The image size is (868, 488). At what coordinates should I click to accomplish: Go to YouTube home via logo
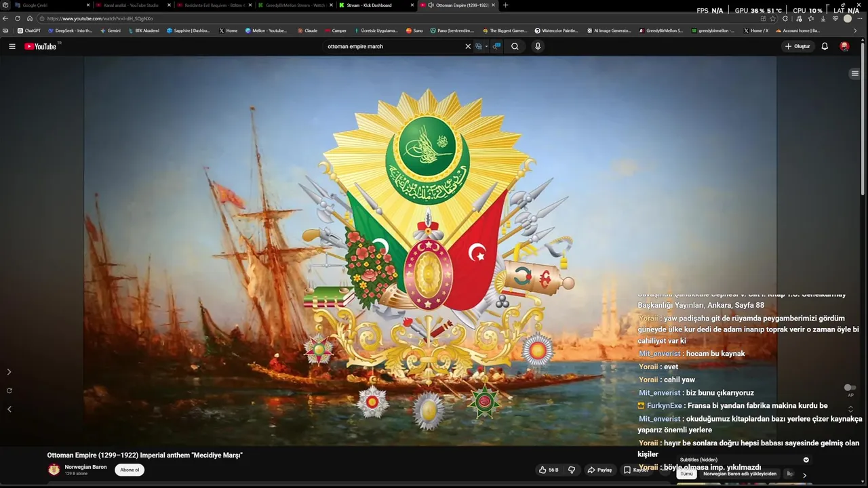point(41,46)
